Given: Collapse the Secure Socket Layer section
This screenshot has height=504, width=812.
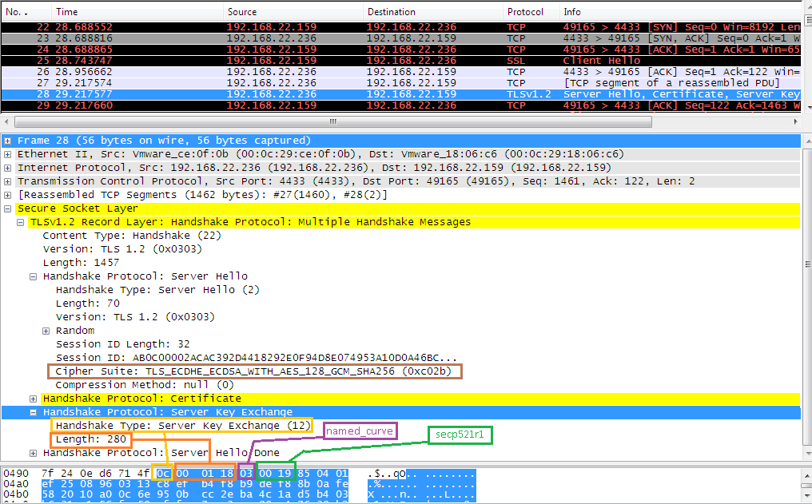Looking at the screenshot, I should coord(8,208).
